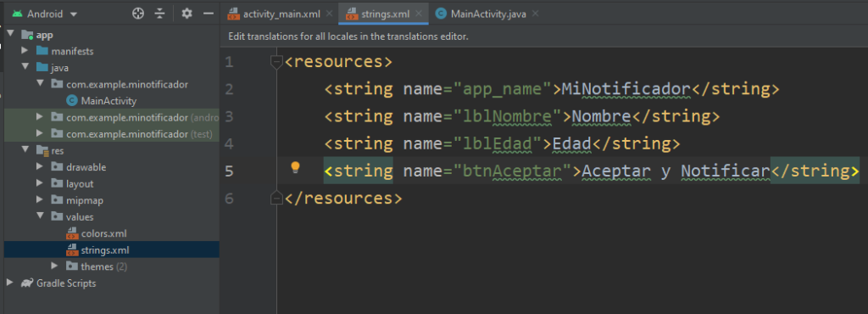Expand the themes (2) folder
Screen dimensions: 868x314
(55, 266)
